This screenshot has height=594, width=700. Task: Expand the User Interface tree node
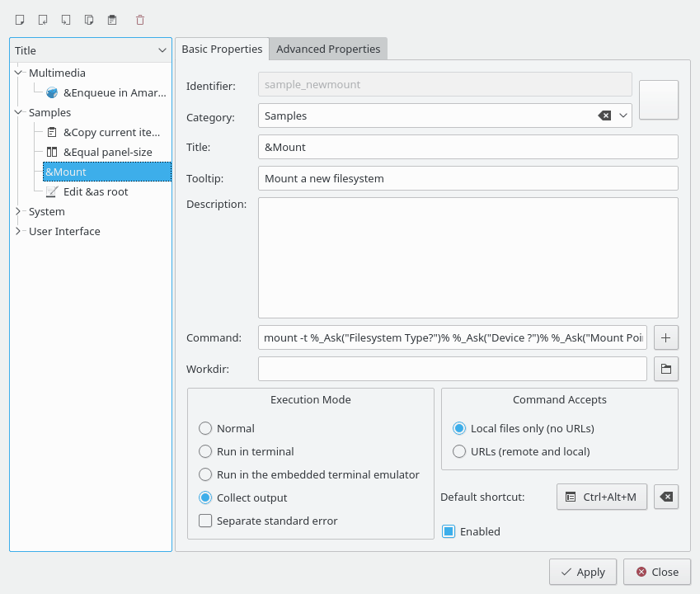(x=19, y=232)
